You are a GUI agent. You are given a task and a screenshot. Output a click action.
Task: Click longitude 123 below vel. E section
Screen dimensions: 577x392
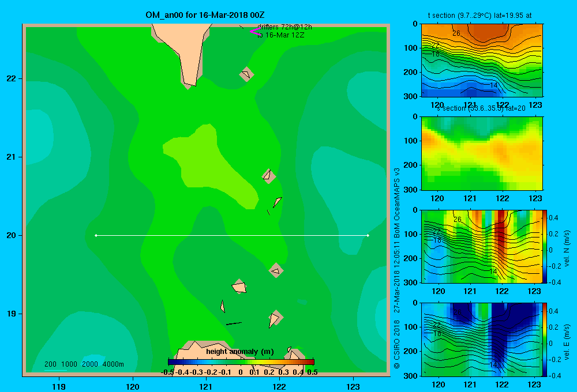534,385
